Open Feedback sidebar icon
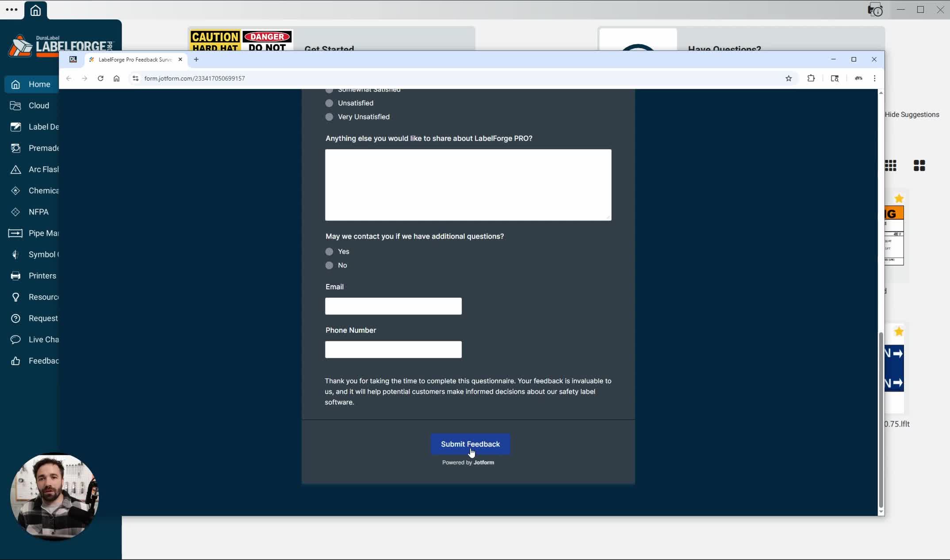 coord(15,361)
